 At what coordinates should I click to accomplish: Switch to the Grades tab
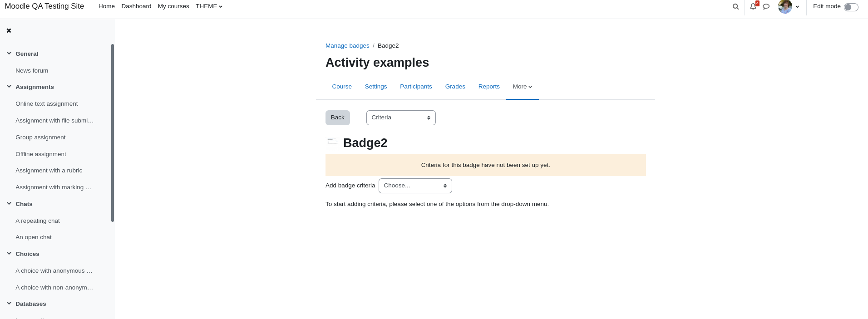[x=455, y=87]
